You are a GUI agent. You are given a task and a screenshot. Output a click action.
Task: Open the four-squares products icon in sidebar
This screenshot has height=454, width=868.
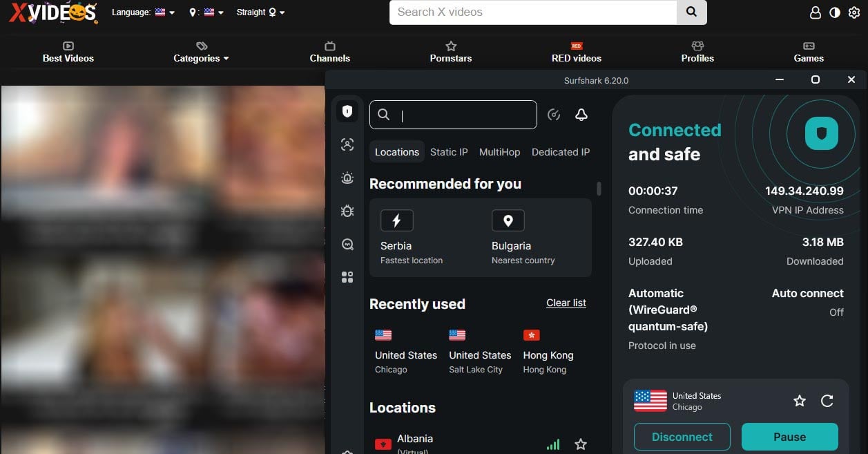point(347,277)
